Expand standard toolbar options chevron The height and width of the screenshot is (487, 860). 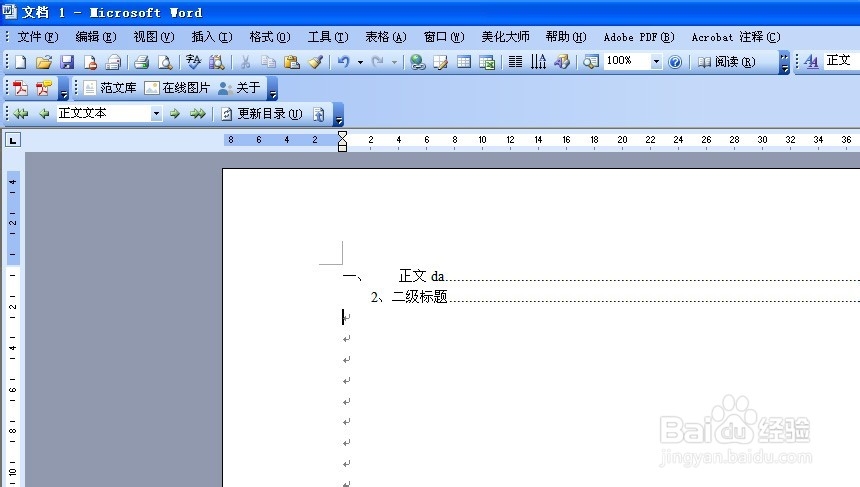pos(784,62)
